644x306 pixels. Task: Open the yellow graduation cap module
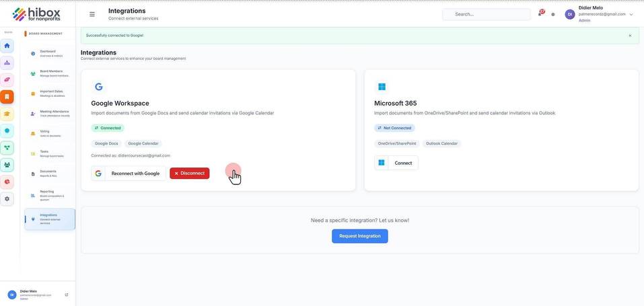(7, 114)
